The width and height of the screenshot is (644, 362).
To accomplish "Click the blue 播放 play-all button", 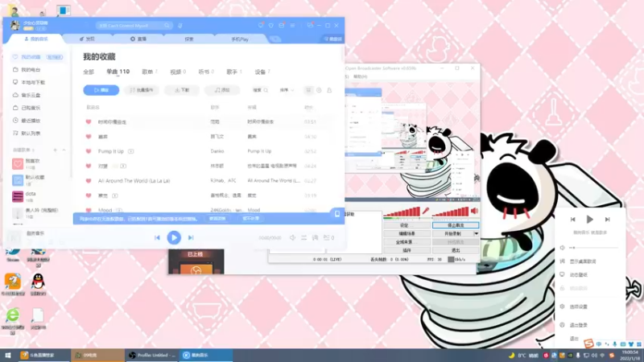I will tap(101, 90).
